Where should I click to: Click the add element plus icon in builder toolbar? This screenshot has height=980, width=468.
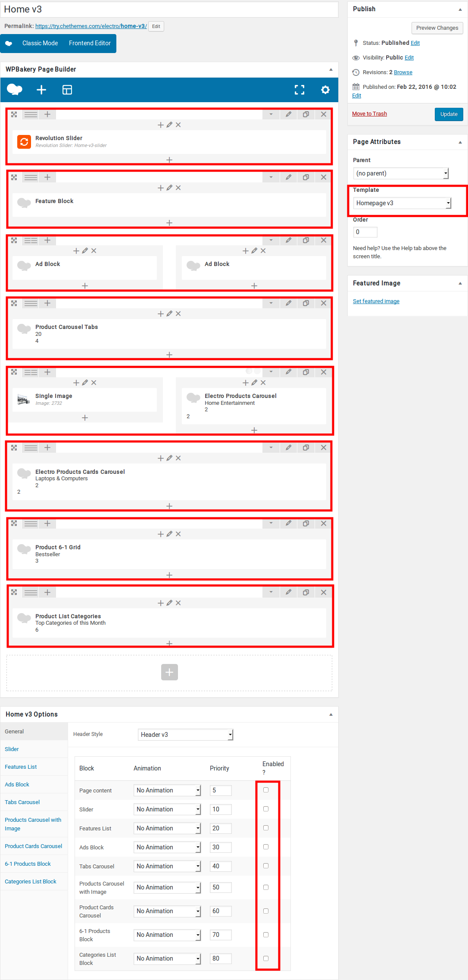41,90
